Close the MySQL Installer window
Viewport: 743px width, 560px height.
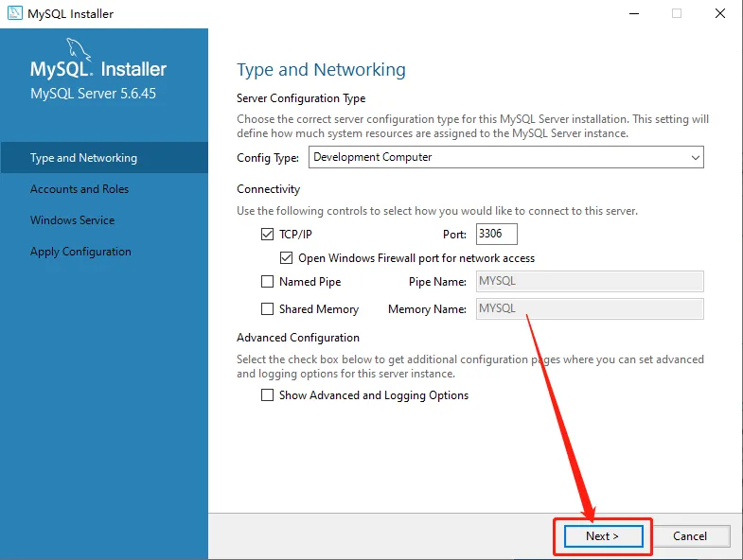coord(720,13)
